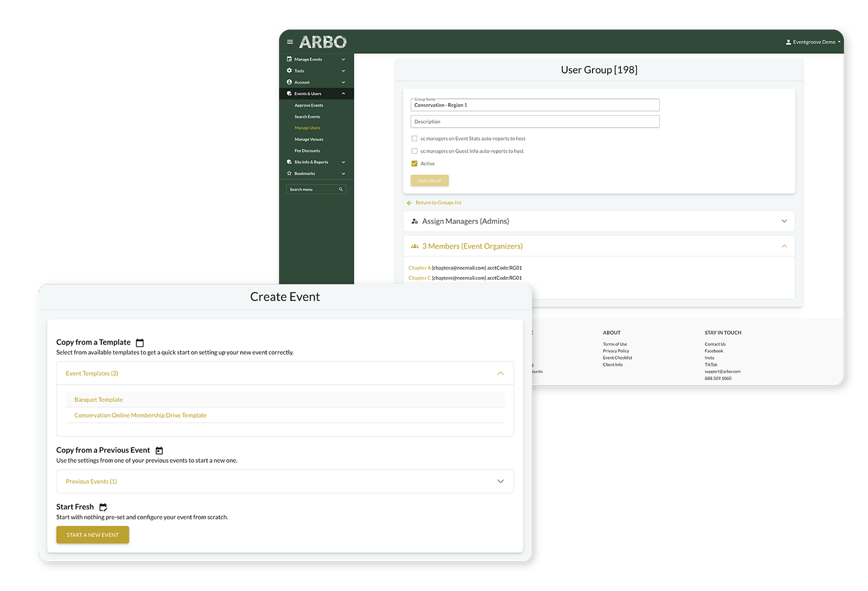Click the Tools gear icon in sidebar

click(x=289, y=71)
